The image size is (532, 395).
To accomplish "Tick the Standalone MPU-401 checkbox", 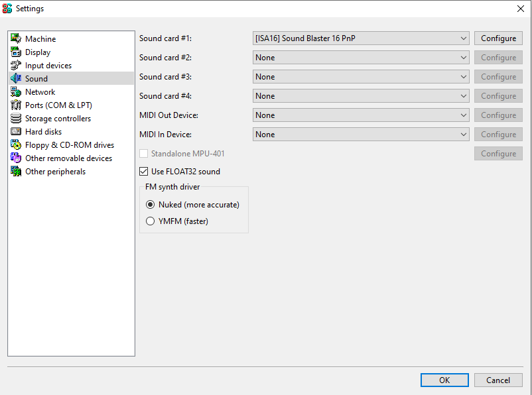I will click(143, 154).
